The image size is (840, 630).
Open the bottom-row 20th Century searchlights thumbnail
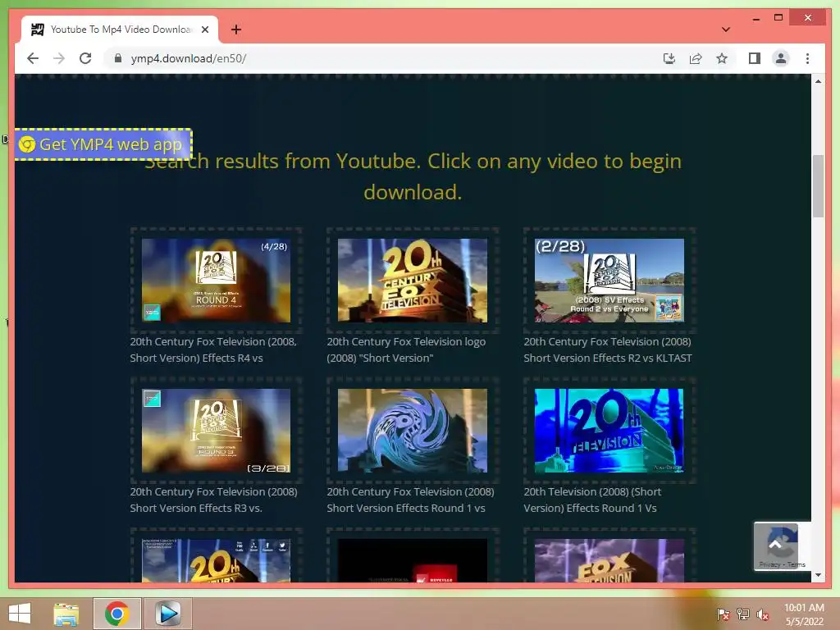coord(216,560)
